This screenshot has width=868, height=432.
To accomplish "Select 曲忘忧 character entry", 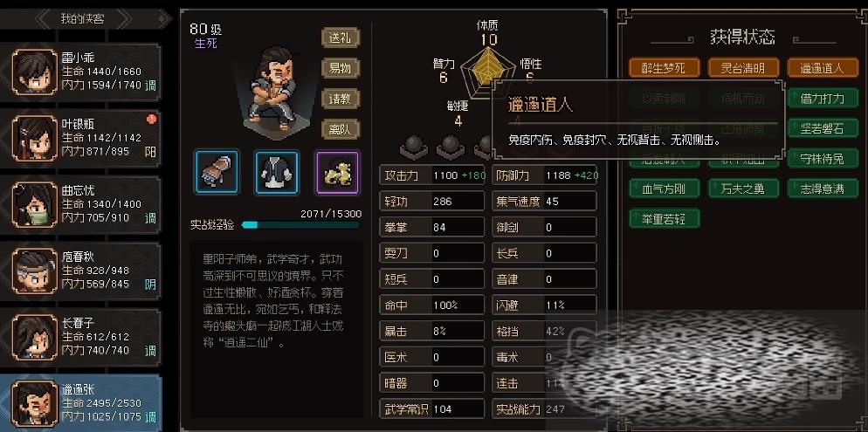I will [x=81, y=204].
